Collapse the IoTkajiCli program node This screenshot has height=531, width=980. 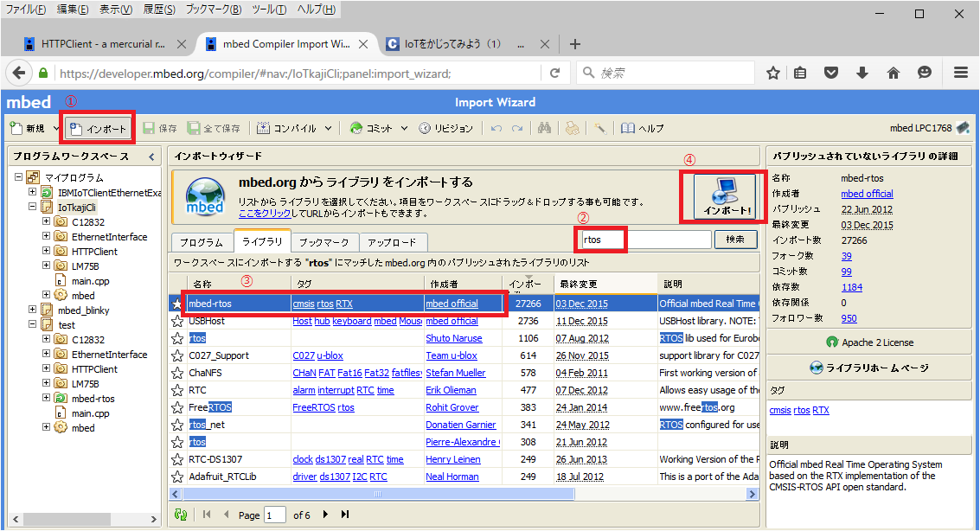pyautogui.click(x=32, y=207)
